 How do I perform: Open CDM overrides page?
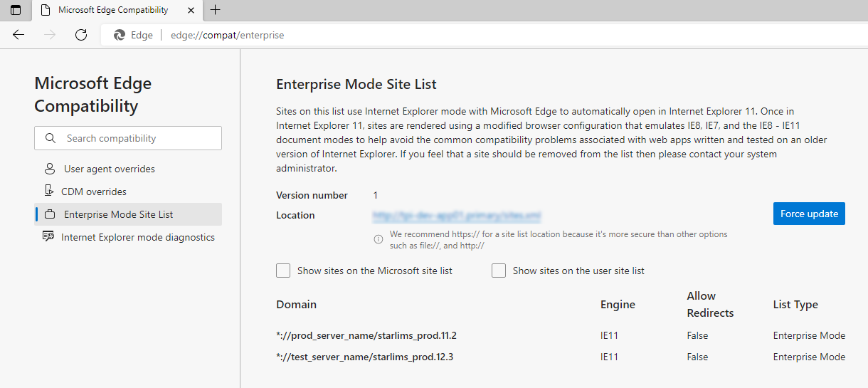(128, 192)
